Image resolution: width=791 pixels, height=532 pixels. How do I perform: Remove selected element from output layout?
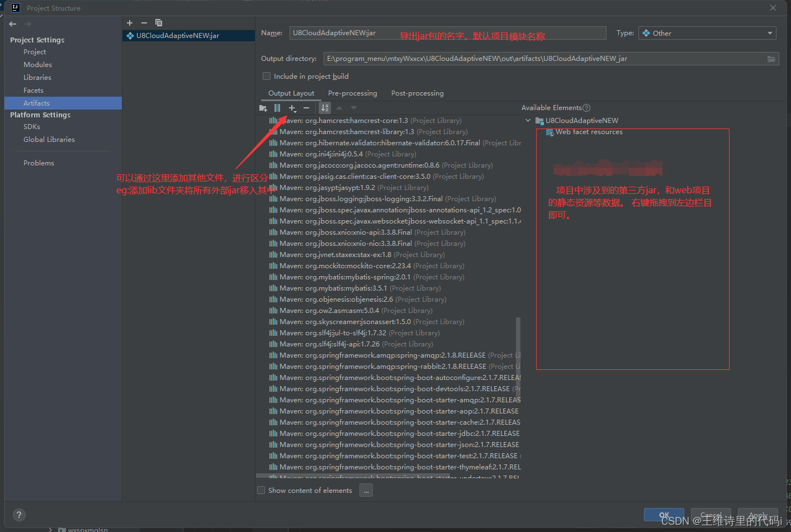pyautogui.click(x=306, y=108)
